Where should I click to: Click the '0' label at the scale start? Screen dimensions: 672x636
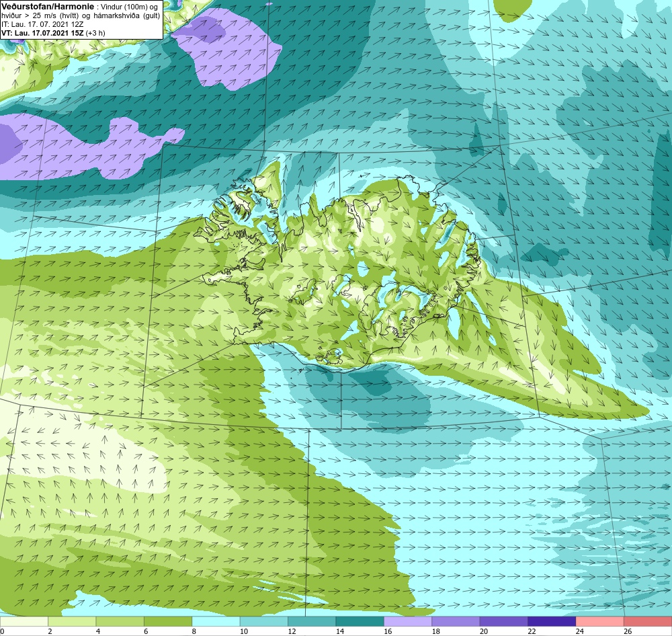2,631
